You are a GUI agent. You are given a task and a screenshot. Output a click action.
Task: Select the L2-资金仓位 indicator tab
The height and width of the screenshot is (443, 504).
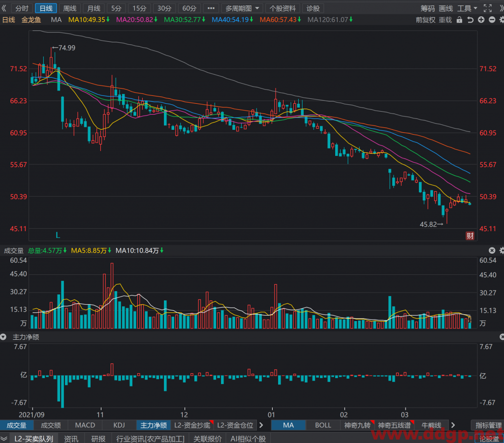click(235, 425)
